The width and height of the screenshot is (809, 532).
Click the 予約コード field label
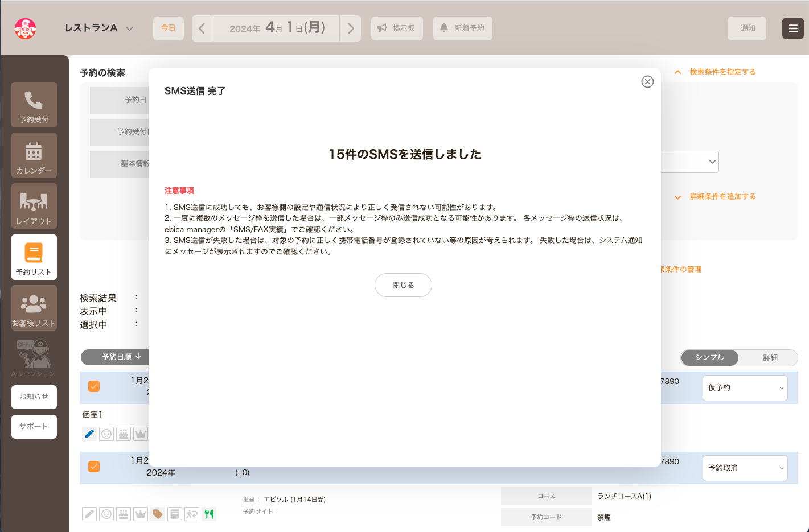[x=546, y=517]
